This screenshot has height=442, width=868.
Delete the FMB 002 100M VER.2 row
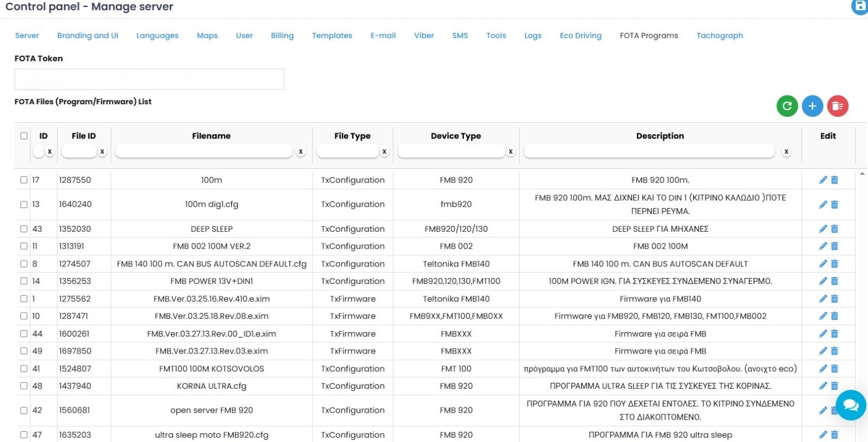[x=834, y=247]
